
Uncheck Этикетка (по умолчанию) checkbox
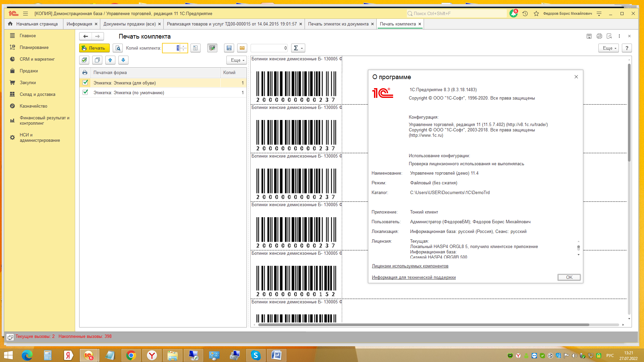(x=85, y=92)
